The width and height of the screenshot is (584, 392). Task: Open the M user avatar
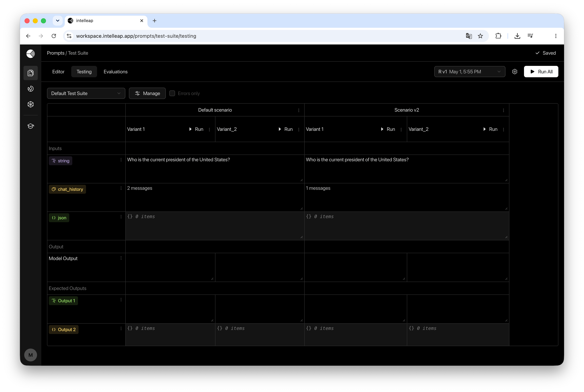[30, 355]
